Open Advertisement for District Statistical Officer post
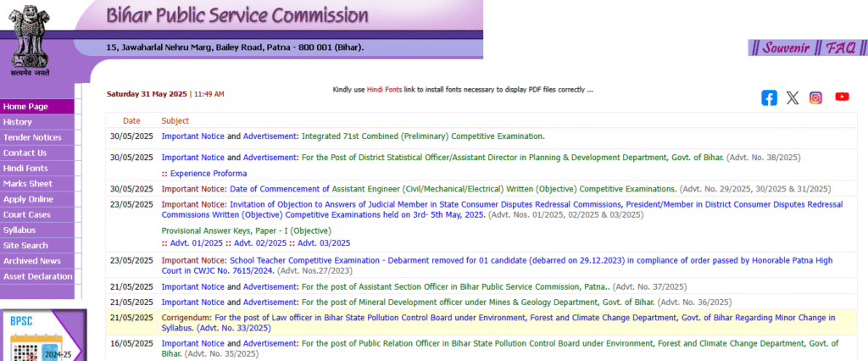 tap(270, 158)
